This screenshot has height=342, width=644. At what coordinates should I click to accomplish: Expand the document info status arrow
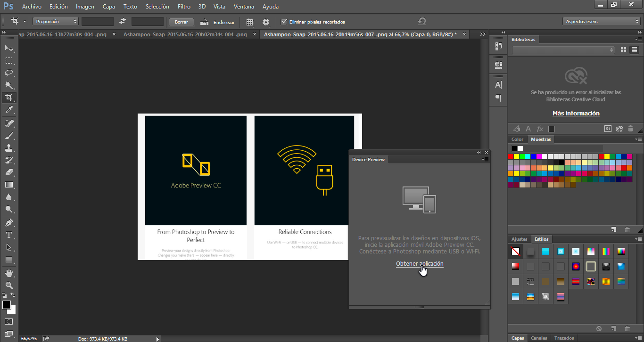pos(157,339)
